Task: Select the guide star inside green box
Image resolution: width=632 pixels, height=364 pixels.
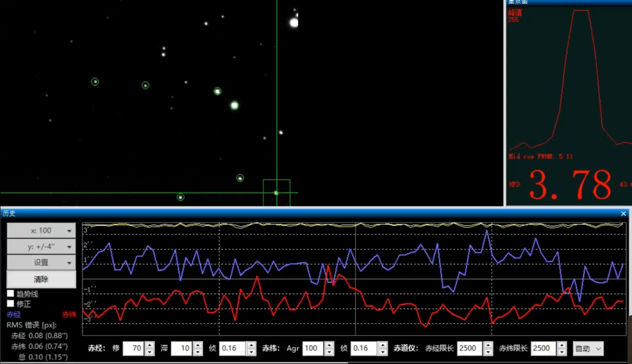Action: click(276, 193)
